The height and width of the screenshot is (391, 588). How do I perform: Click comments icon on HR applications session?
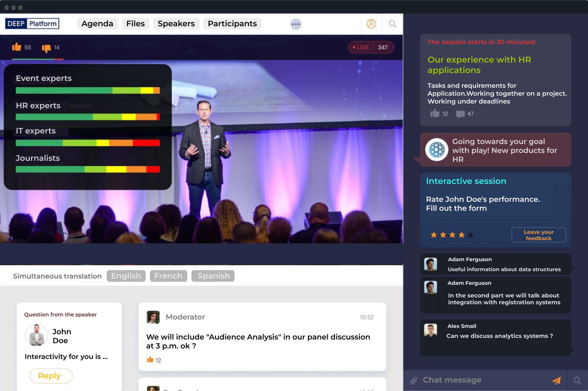click(460, 114)
